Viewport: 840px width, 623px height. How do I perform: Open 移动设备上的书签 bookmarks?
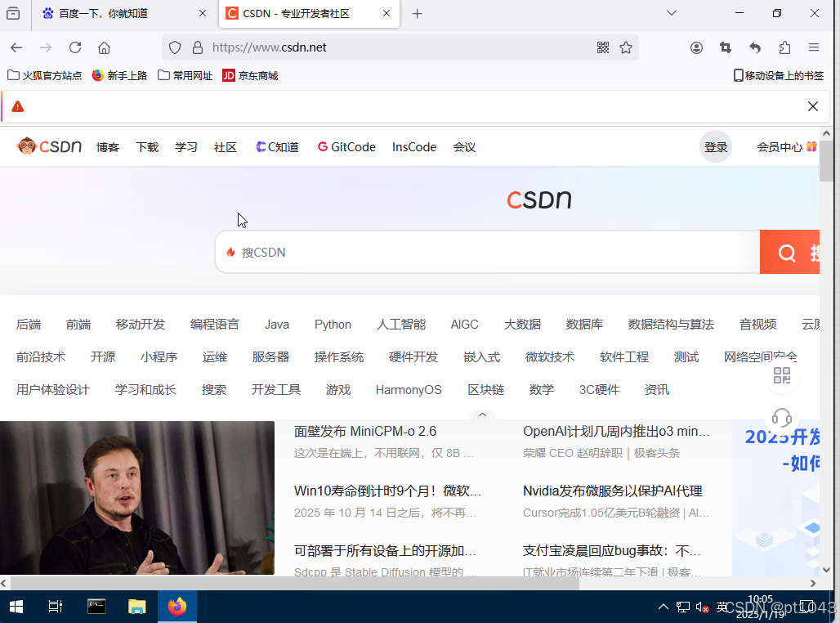tap(779, 75)
